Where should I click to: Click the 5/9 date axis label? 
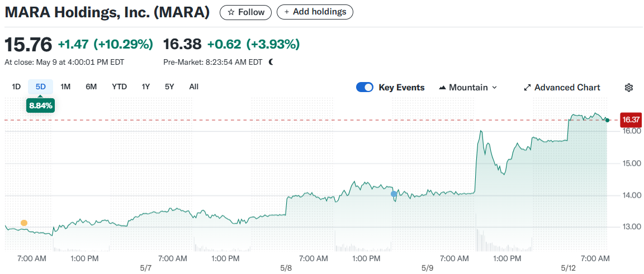[x=428, y=268]
